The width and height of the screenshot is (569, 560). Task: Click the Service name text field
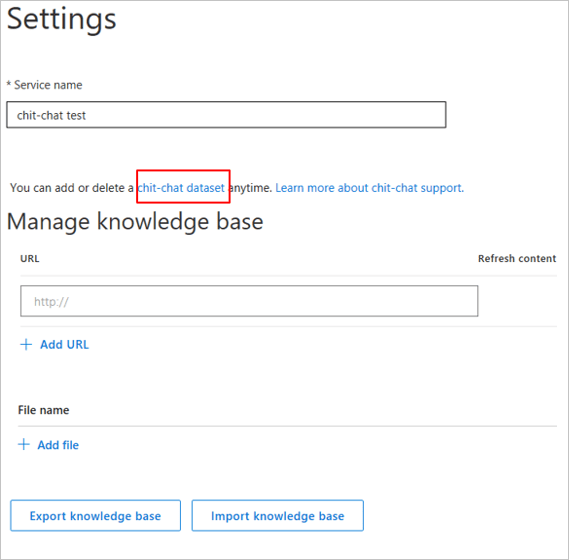(x=226, y=115)
